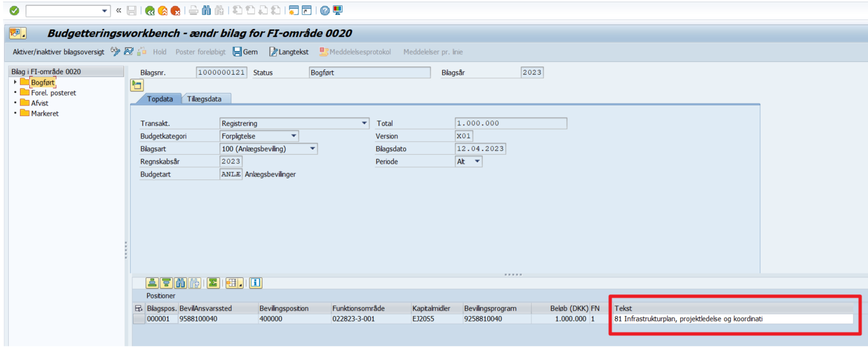Click the Gem save button
Viewport: 868px width, 349px height.
click(x=245, y=52)
